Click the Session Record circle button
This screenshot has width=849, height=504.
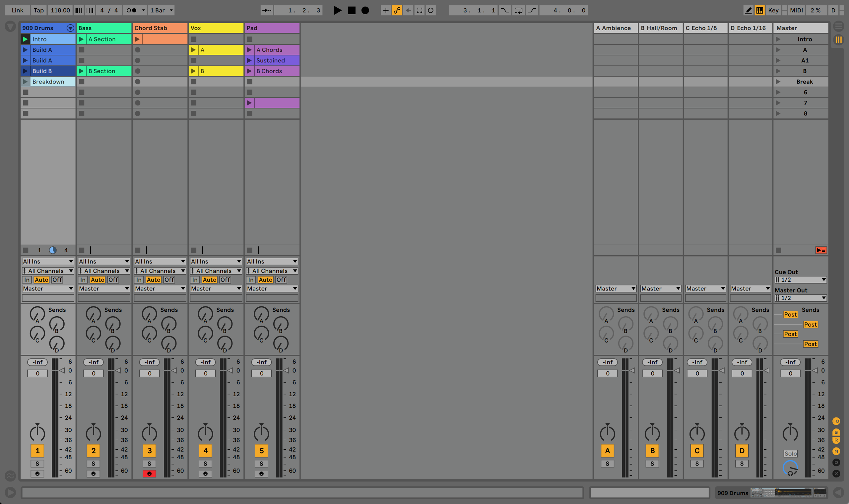430,10
